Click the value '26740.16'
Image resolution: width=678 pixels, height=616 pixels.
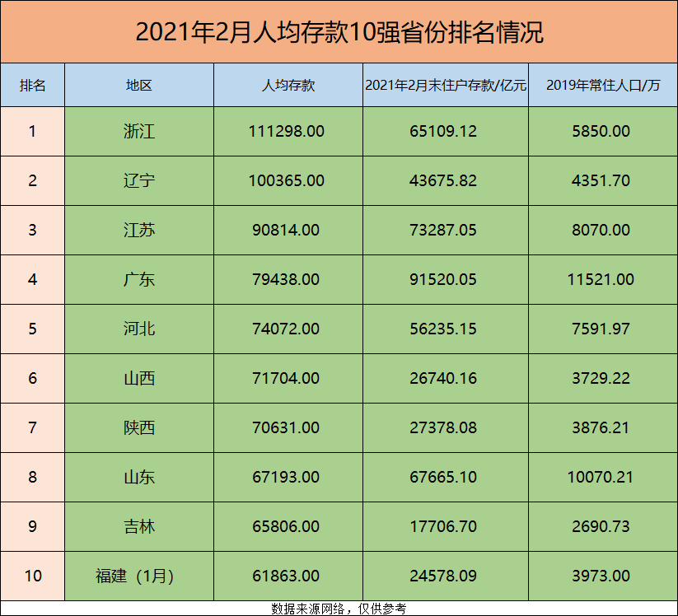[443, 379]
